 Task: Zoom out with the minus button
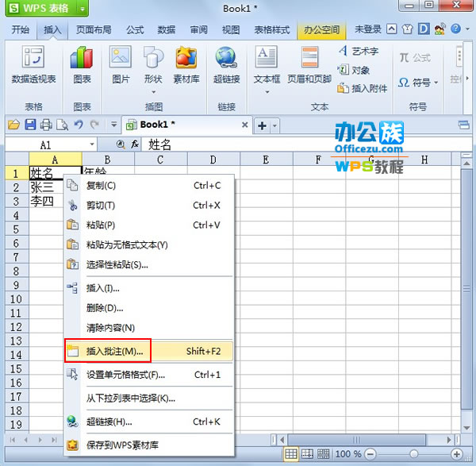point(370,454)
